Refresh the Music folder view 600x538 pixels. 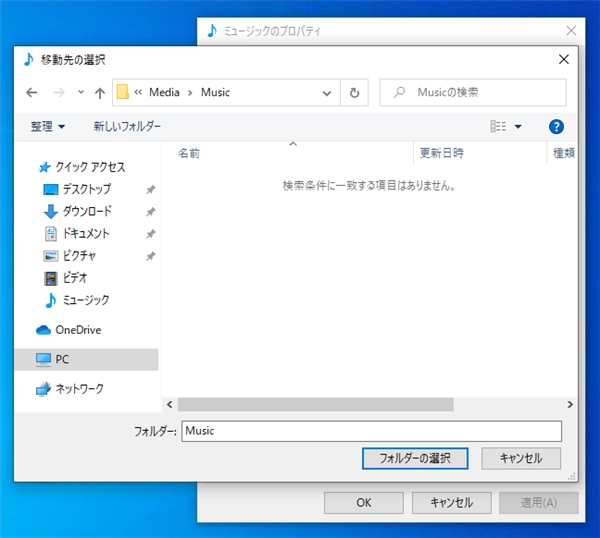click(x=354, y=93)
